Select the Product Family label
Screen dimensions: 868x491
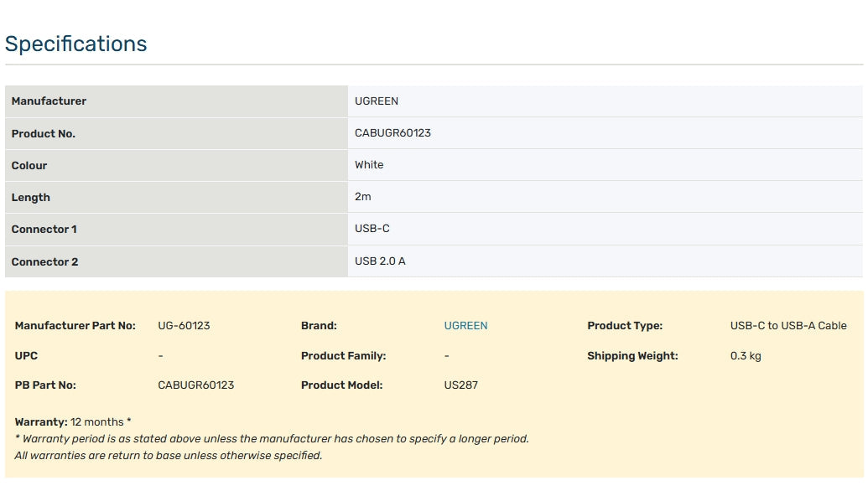coord(343,356)
